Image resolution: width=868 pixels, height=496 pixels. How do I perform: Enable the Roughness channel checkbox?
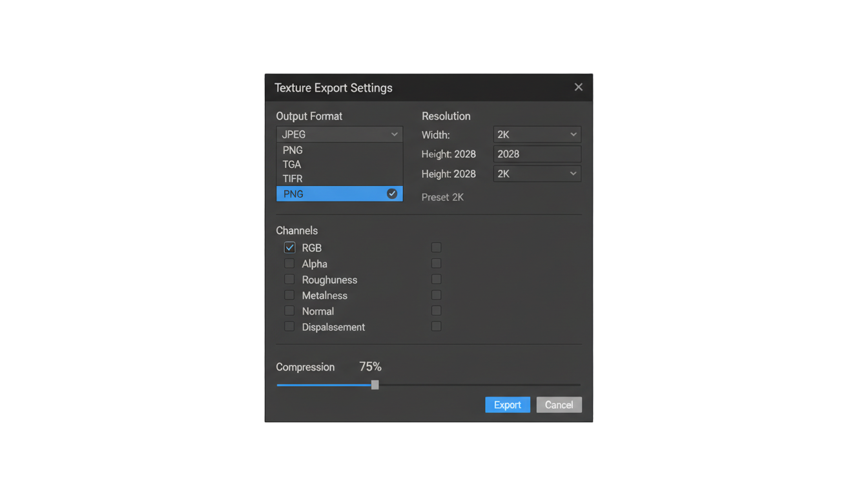pyautogui.click(x=289, y=279)
